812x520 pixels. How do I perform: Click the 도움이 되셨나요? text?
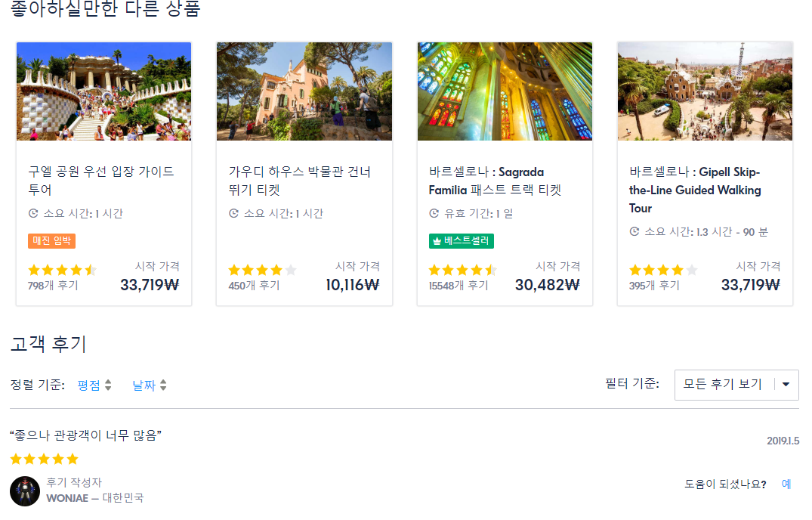click(726, 484)
